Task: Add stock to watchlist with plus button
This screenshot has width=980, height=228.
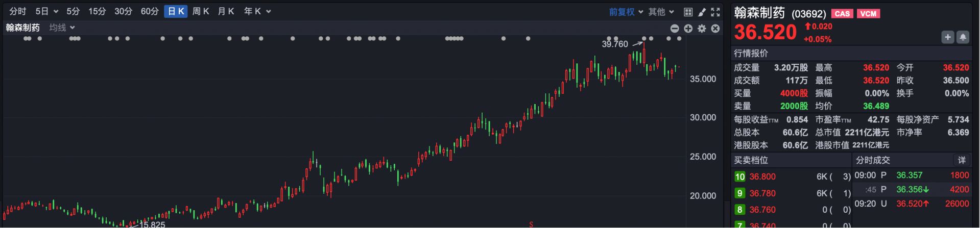Action: pos(948,37)
